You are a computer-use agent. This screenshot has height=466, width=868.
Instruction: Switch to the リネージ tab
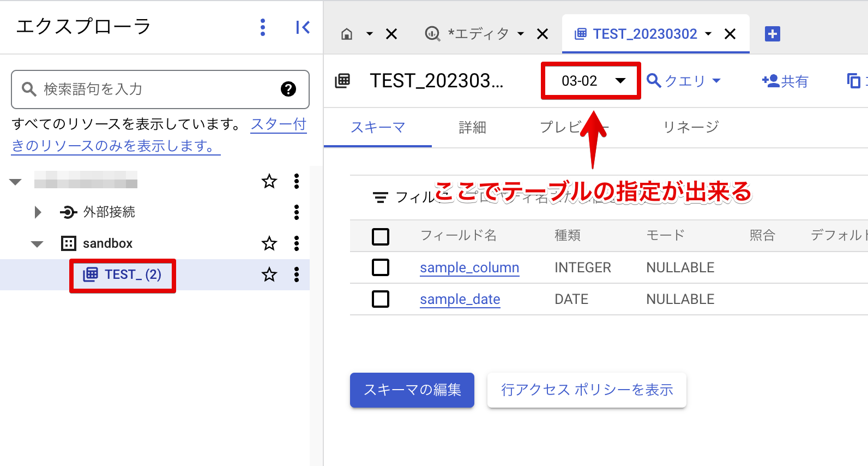click(x=691, y=128)
